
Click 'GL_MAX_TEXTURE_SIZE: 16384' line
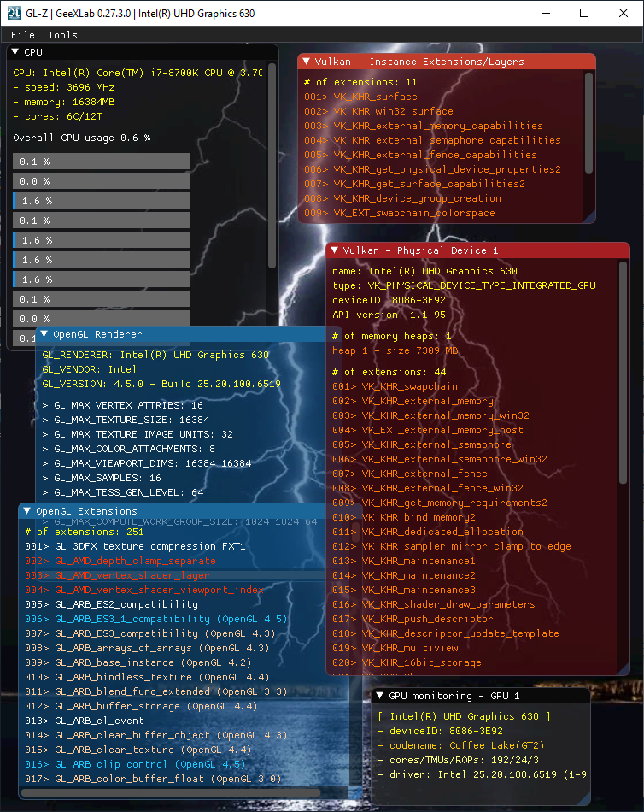[x=126, y=420]
